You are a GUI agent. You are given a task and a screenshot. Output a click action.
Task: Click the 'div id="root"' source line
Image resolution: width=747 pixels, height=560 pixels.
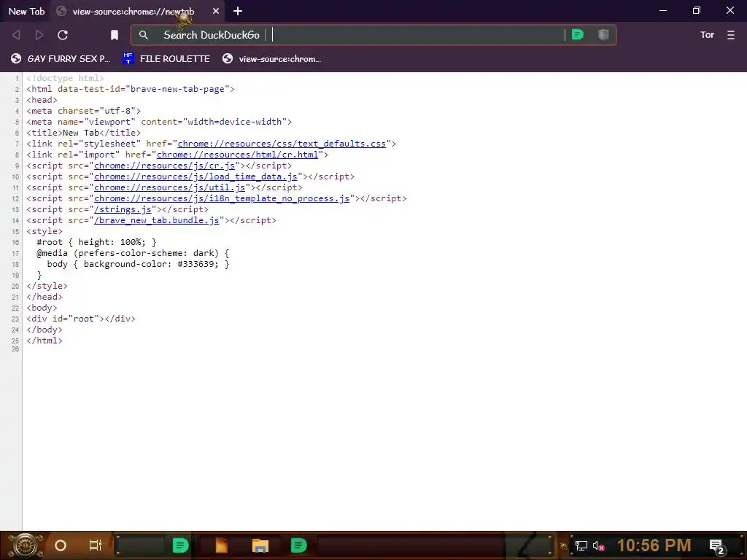tap(81, 319)
